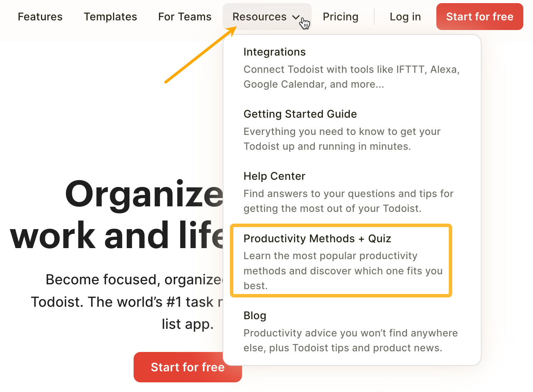Click the Resources menu item
Screen dimensions: 533x392
tap(260, 16)
